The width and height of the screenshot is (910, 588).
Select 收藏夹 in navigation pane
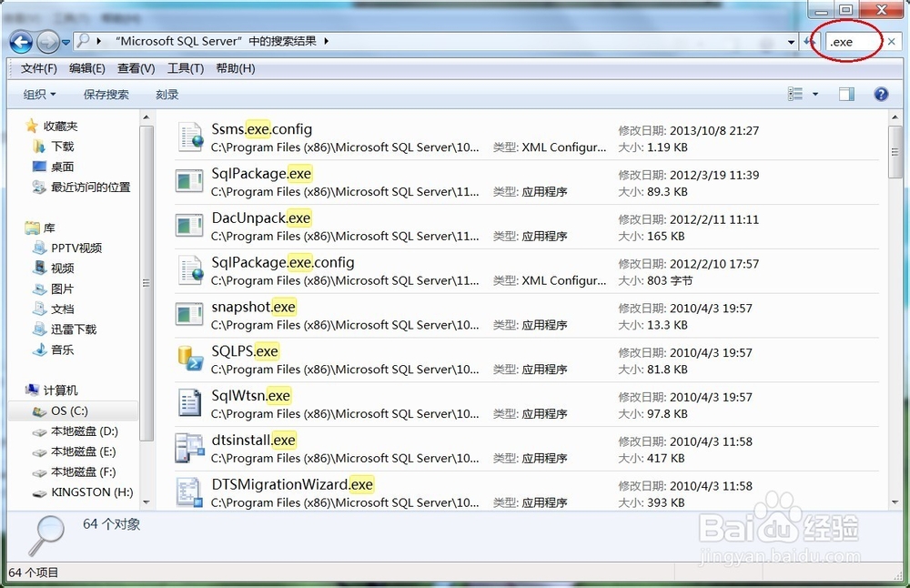[x=52, y=126]
